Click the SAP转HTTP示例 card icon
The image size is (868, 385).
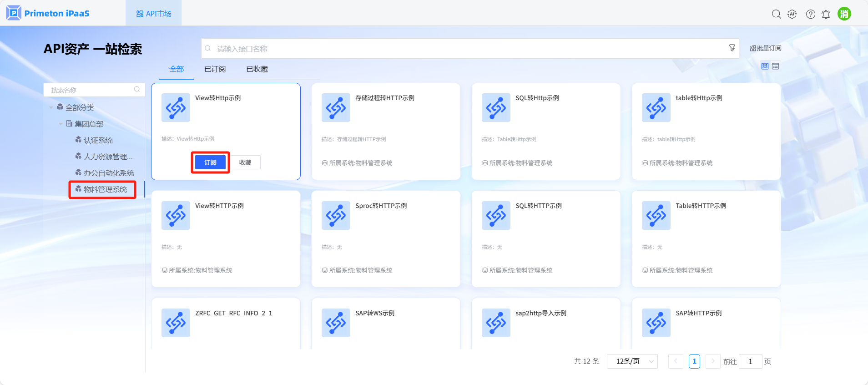tap(656, 323)
